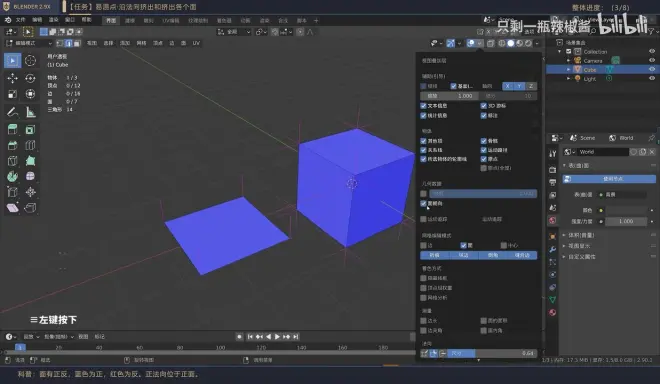Screen dimensions: 660x384
Task: Switch to edge select mode
Action: click(69, 43)
